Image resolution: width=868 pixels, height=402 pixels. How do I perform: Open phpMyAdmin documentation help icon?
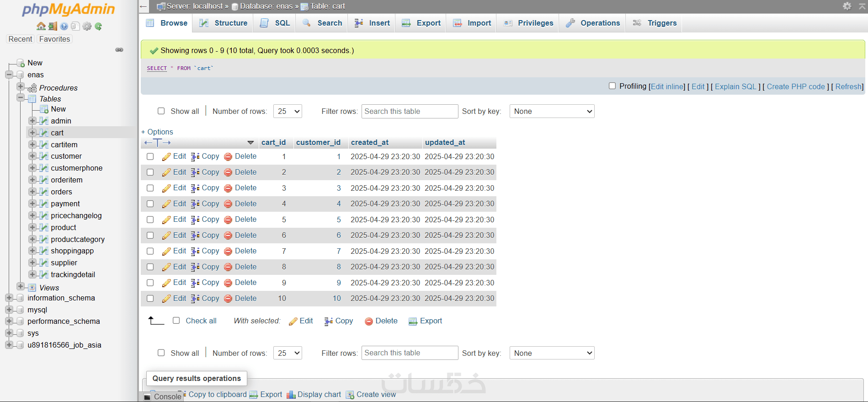point(64,26)
